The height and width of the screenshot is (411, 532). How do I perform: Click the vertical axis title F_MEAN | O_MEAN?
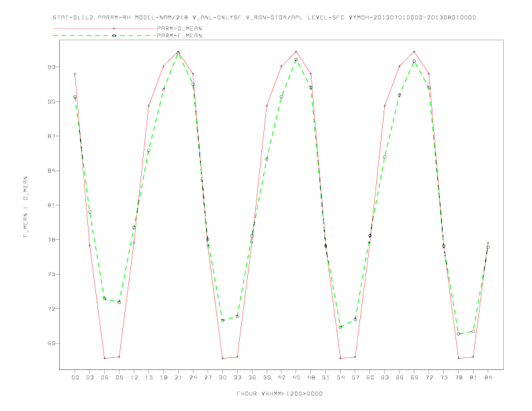pyautogui.click(x=26, y=207)
